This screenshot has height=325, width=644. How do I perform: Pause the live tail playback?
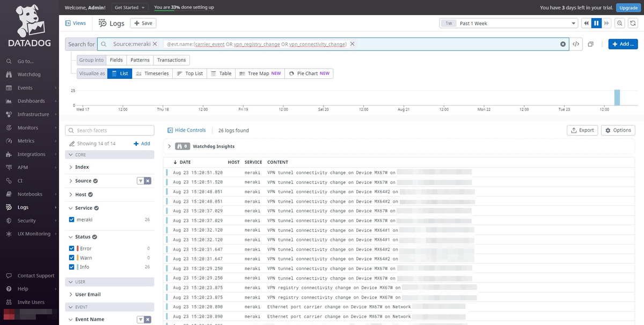(596, 23)
